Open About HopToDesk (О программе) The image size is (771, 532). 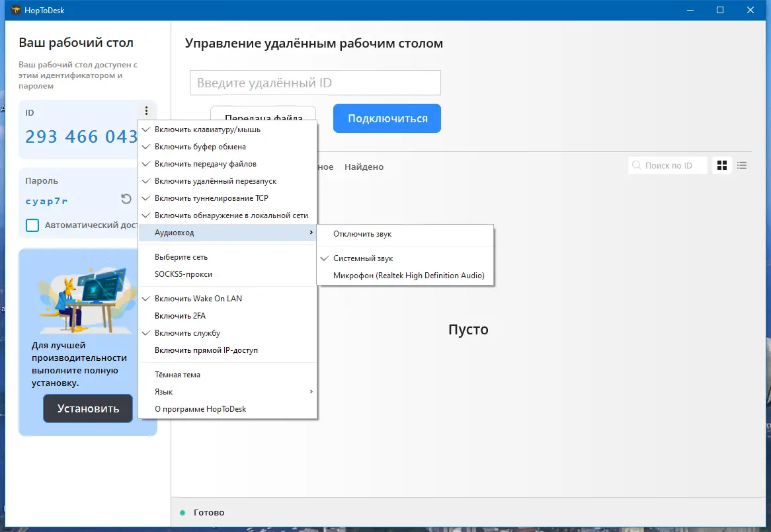227,409
